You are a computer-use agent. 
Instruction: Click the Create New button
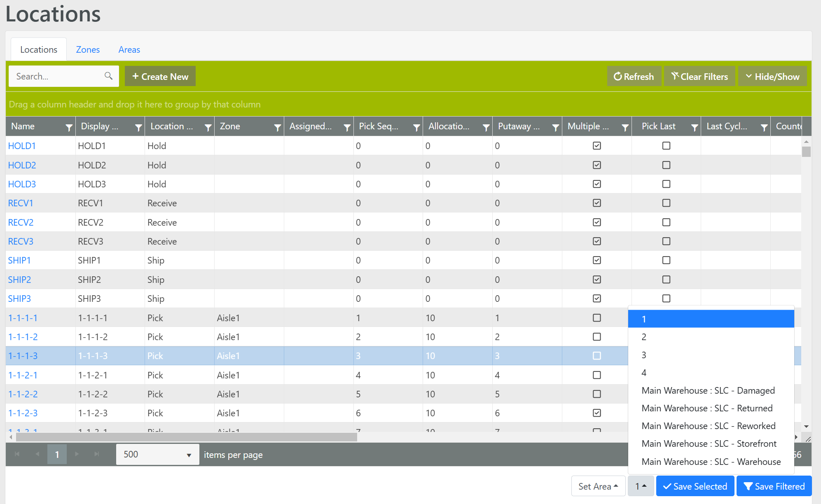click(x=160, y=77)
